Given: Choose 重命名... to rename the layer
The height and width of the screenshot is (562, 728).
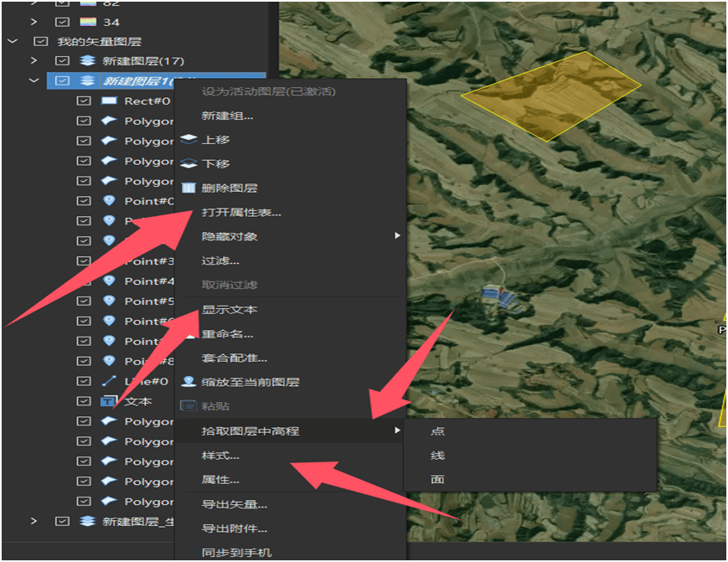Looking at the screenshot, I should coord(227,333).
